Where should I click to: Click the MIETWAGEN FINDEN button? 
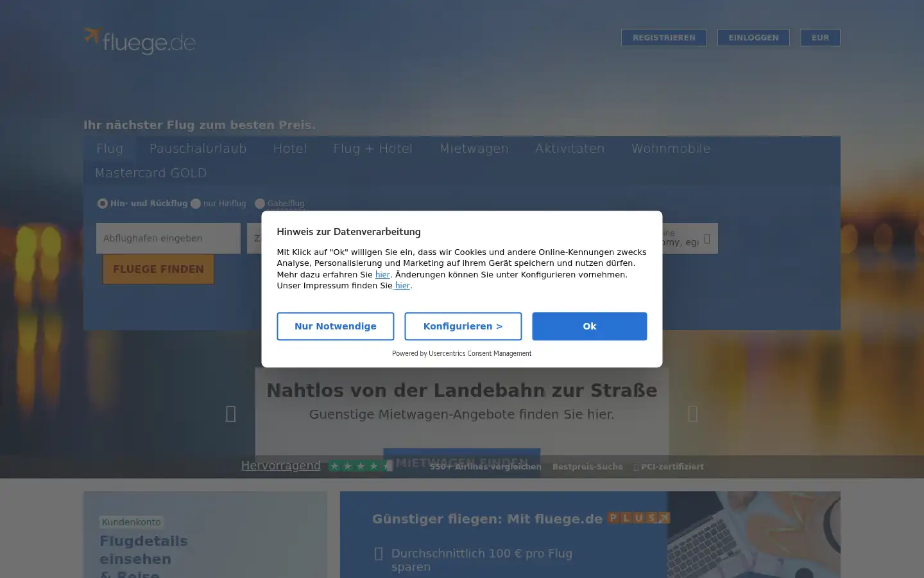tap(462, 462)
